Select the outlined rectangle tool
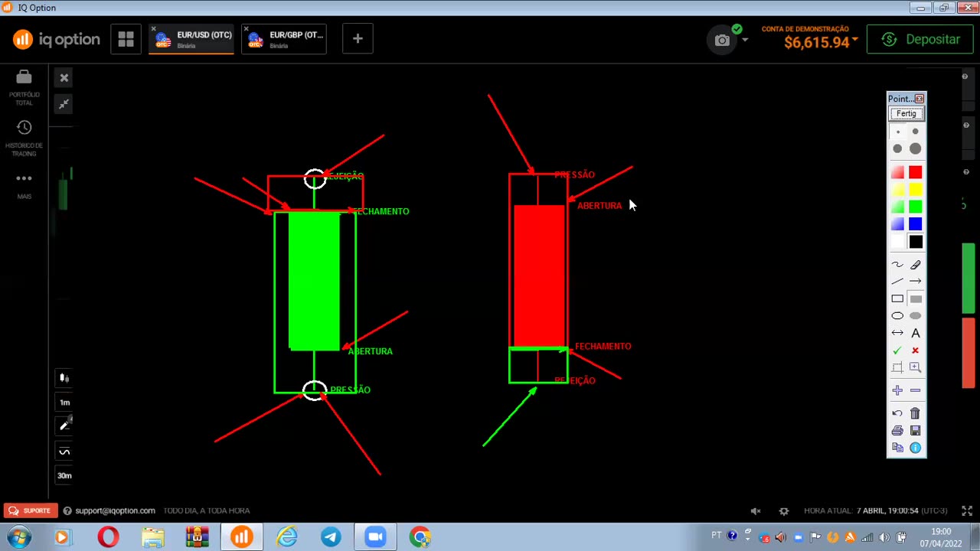The height and width of the screenshot is (551, 980). point(898,298)
